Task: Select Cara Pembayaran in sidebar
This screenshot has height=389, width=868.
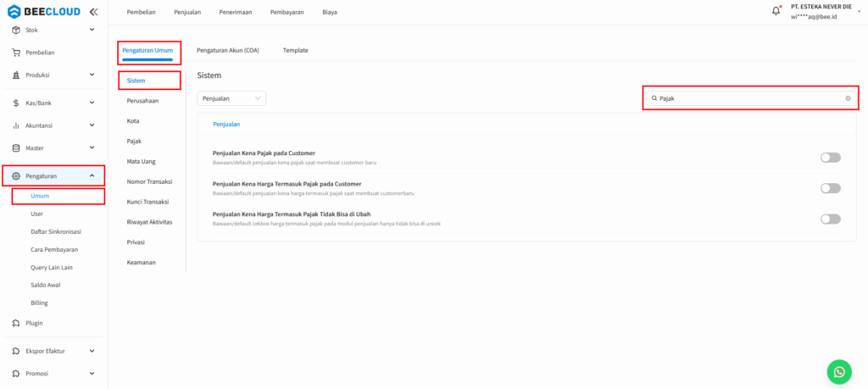Action: 54,249
